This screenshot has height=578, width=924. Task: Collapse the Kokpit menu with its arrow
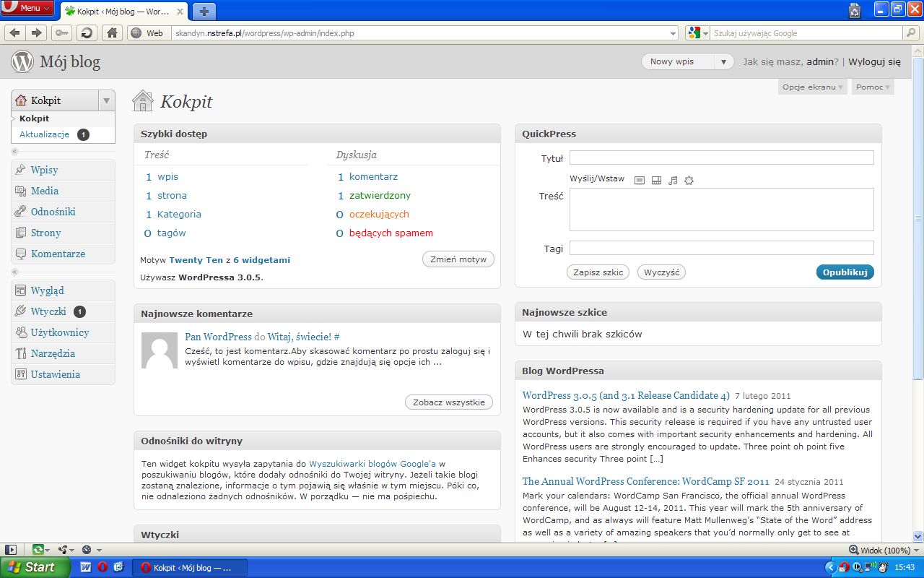pyautogui.click(x=106, y=100)
